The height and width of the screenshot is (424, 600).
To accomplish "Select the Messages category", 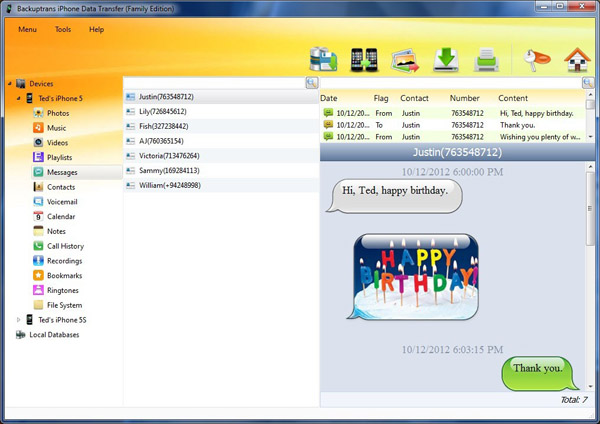I will (77, 172).
